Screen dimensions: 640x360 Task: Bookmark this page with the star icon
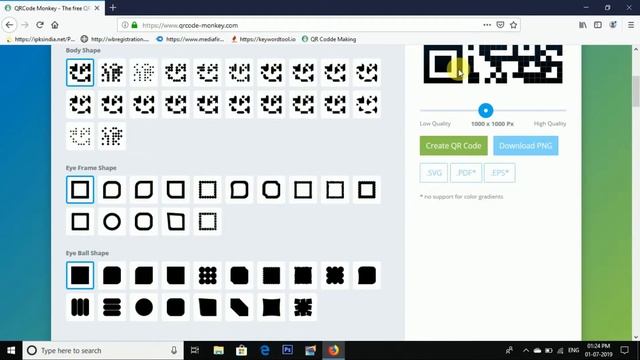513,25
